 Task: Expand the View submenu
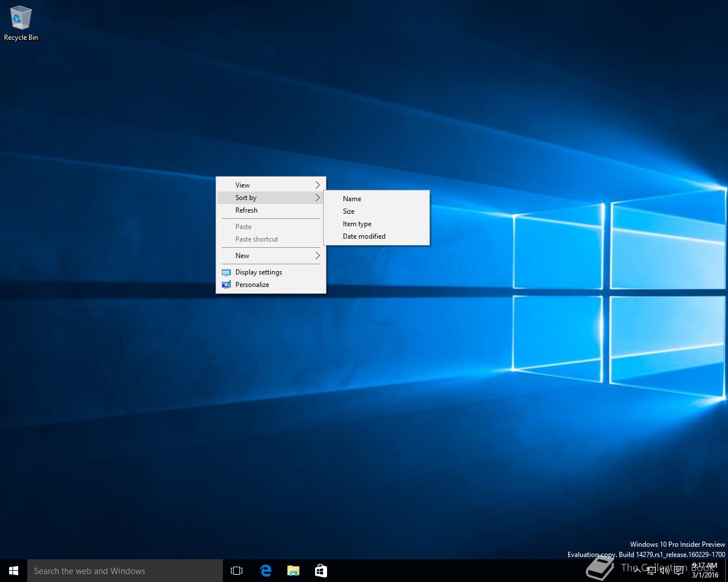click(271, 185)
